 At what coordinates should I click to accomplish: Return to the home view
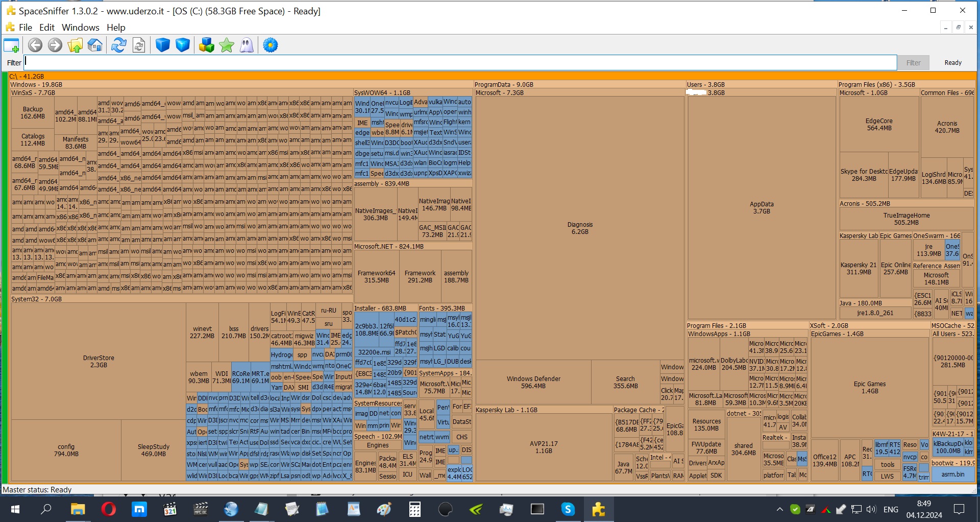click(95, 45)
